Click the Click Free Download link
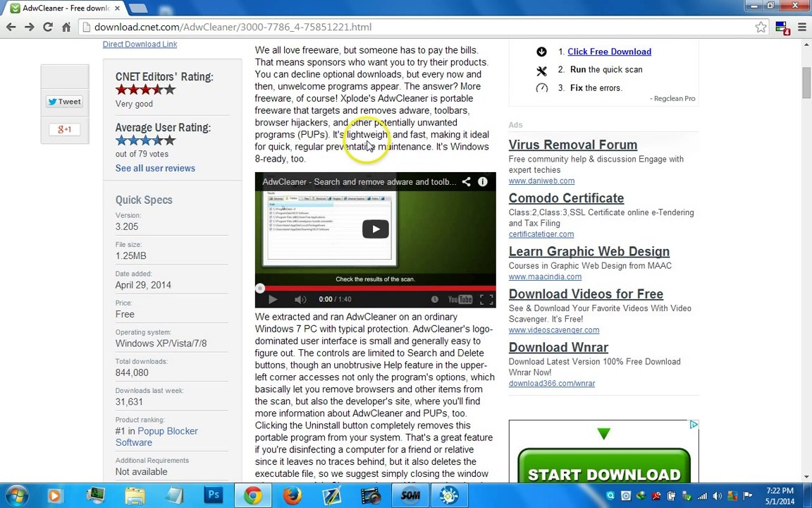This screenshot has height=508, width=812. (x=609, y=52)
